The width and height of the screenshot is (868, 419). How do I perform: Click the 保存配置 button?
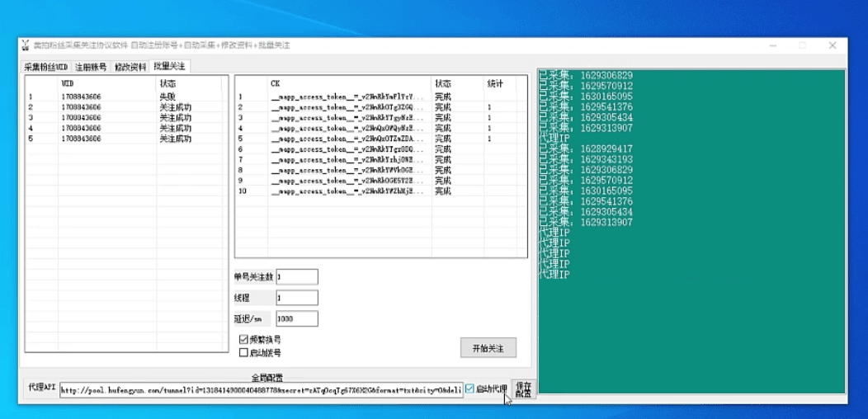click(523, 389)
